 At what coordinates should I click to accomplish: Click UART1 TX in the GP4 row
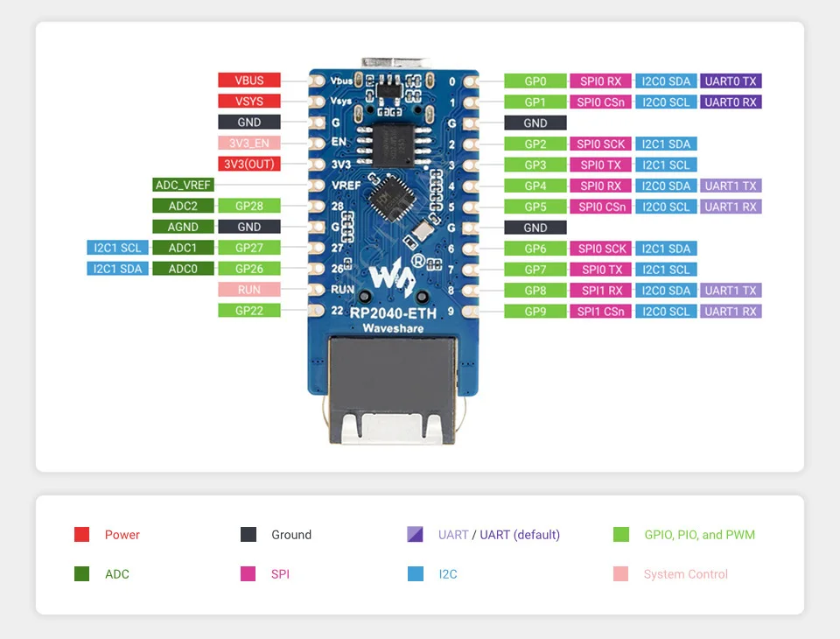[x=731, y=186]
